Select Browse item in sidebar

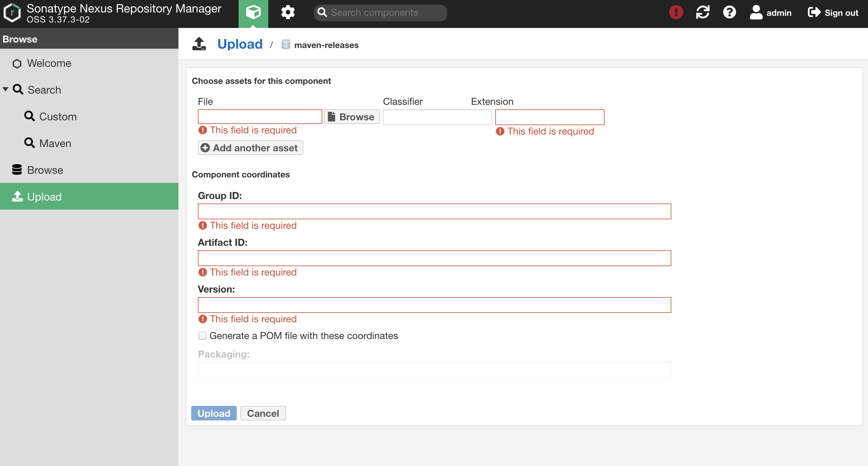pos(45,170)
